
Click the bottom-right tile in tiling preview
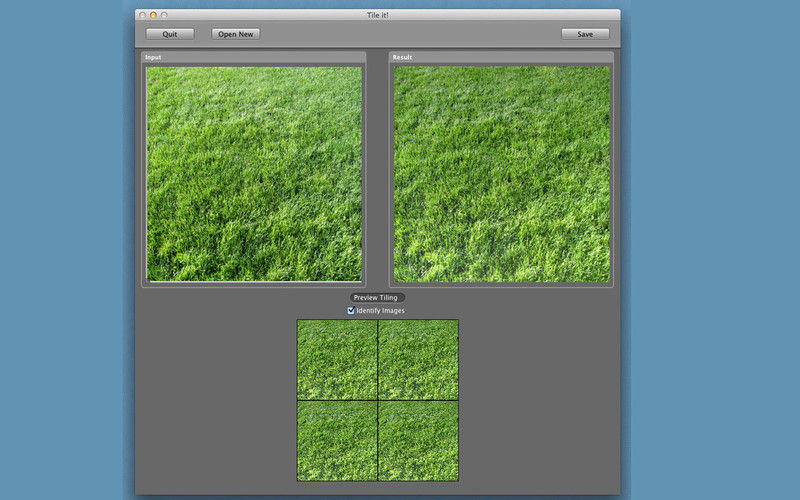418,441
